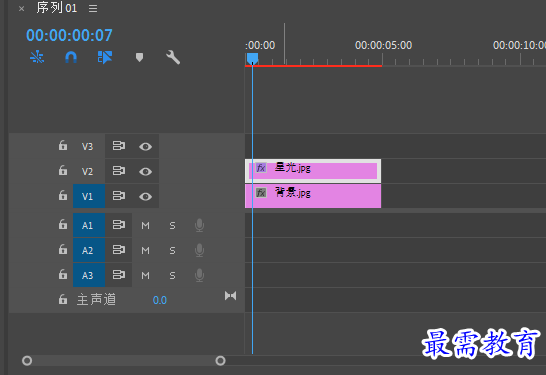The image size is (546, 375).
Task: Enable voice-over record on A1
Action: [x=200, y=225]
